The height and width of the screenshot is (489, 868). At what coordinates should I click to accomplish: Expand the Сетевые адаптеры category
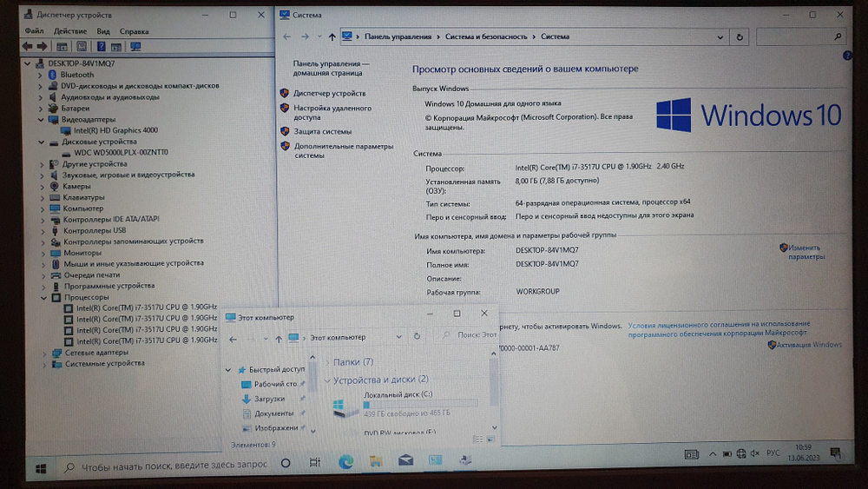[x=45, y=353]
